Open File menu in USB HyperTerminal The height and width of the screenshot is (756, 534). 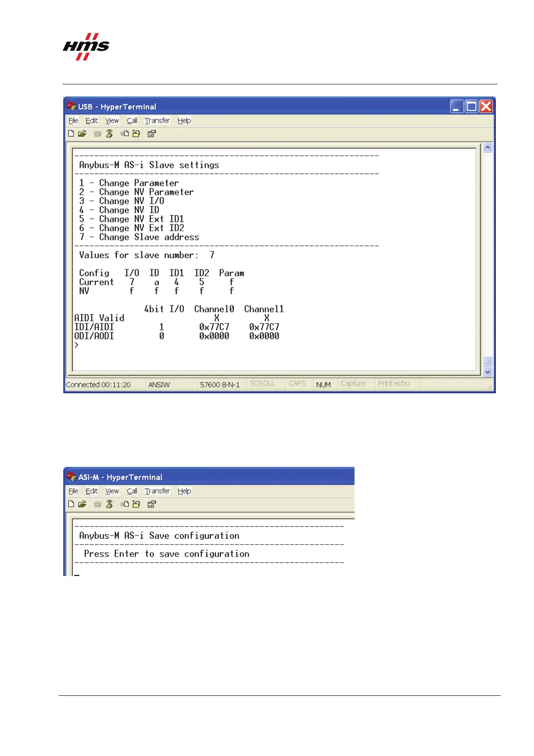(73, 120)
